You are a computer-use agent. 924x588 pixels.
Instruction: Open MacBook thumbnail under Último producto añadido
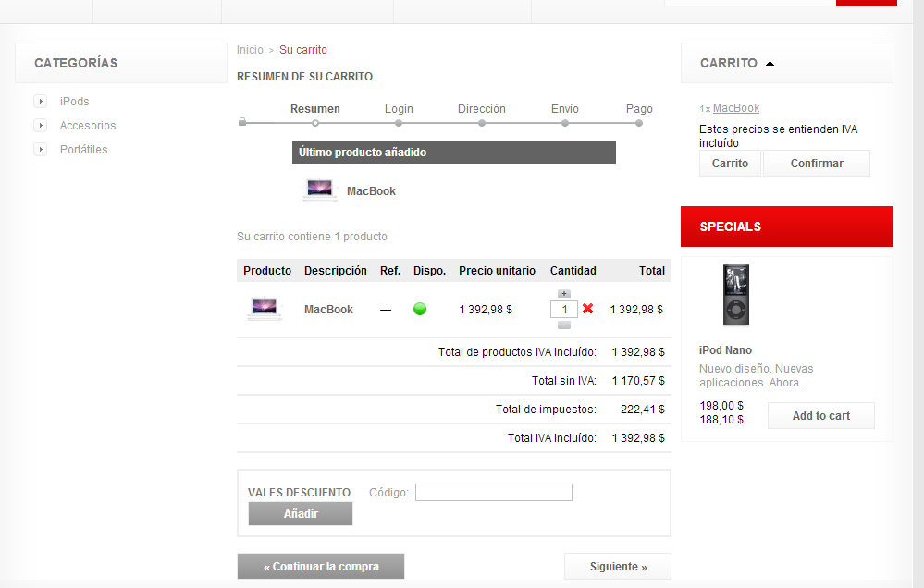319,190
